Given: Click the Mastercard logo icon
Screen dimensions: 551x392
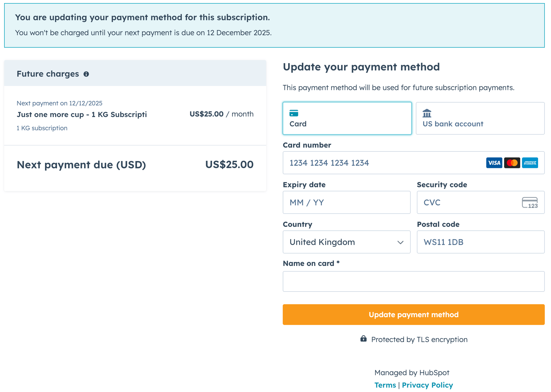Looking at the screenshot, I should pyautogui.click(x=512, y=163).
